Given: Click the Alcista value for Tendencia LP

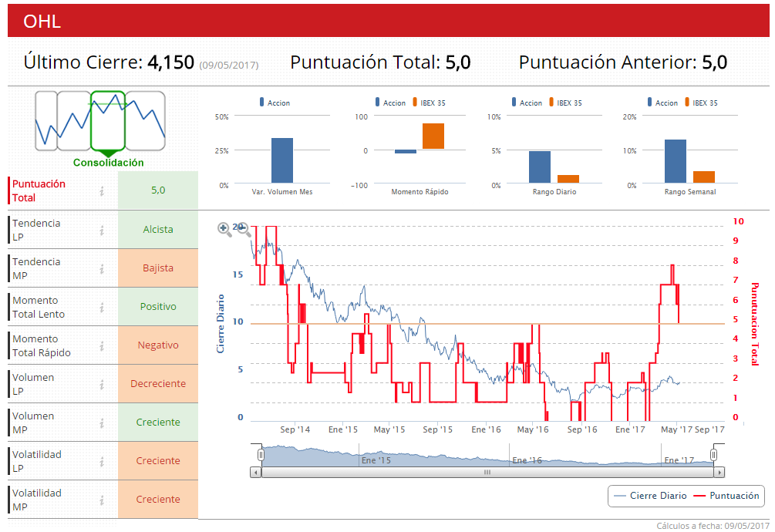Looking at the screenshot, I should point(158,230).
